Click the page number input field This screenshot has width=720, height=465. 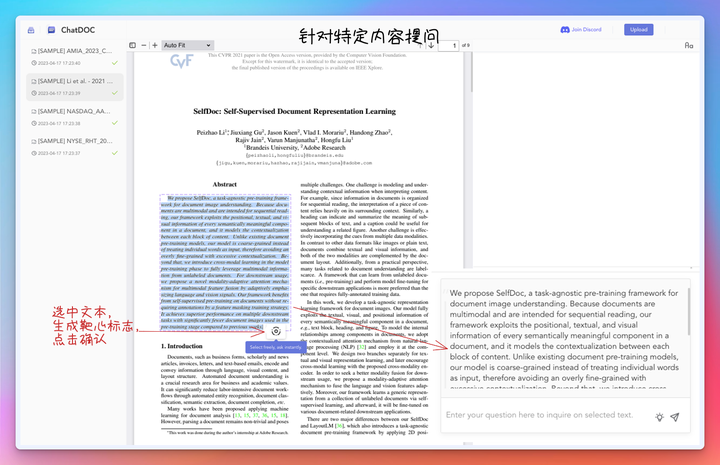coord(448,45)
